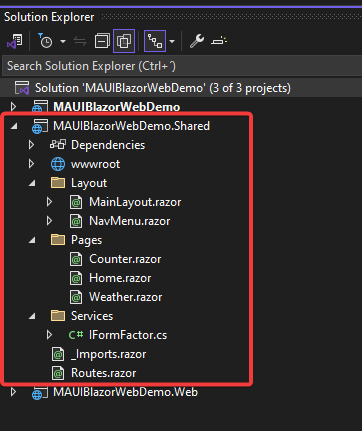The width and height of the screenshot is (362, 431).
Task: Open the Pending Changes Filter dropdown arrow
Action: click(x=63, y=41)
